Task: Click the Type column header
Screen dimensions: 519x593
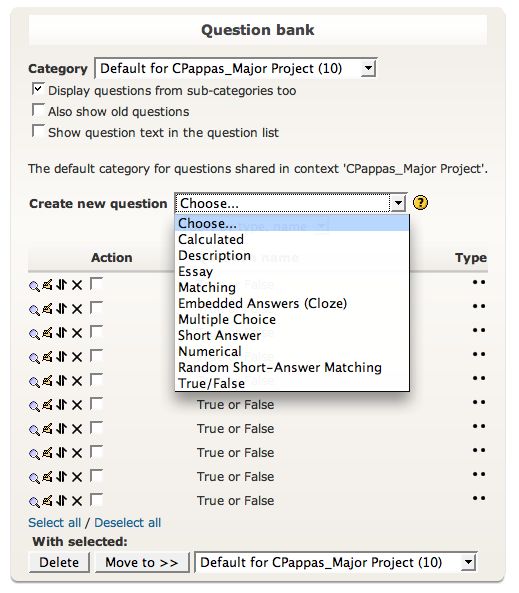Action: pyautogui.click(x=471, y=258)
